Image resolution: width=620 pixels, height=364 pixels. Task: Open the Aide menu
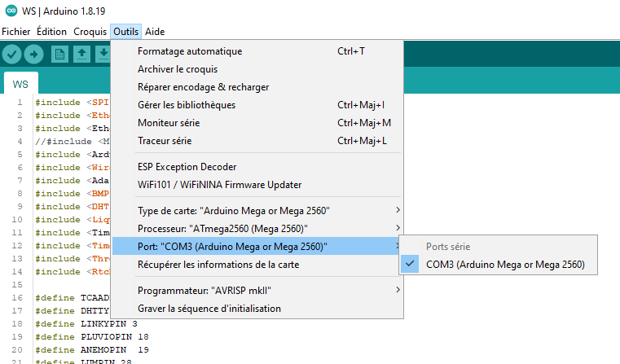155,32
